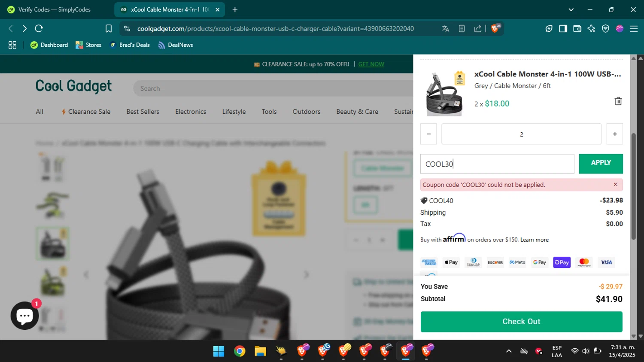
Task: Open the tab search dropdown arrow
Action: [571, 9]
